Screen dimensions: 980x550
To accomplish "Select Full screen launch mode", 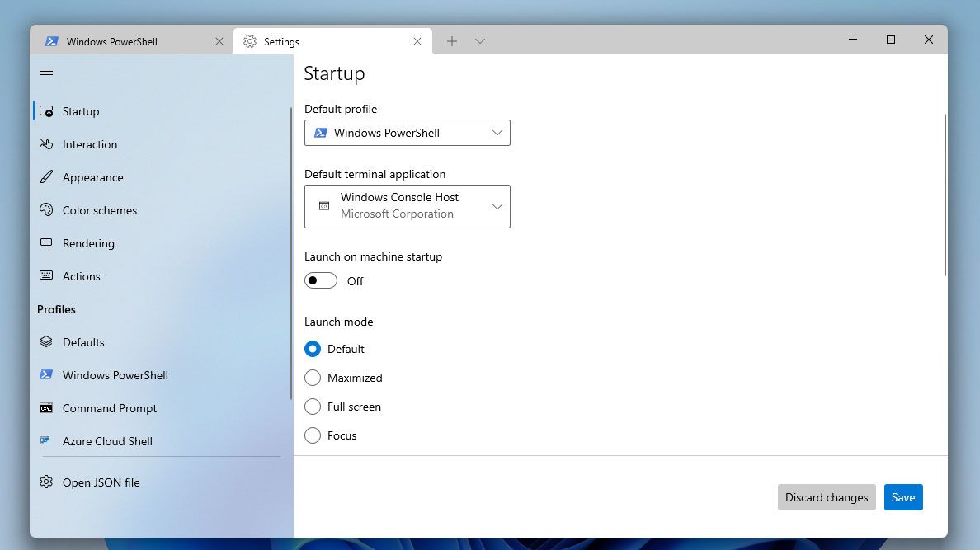I will 313,407.
